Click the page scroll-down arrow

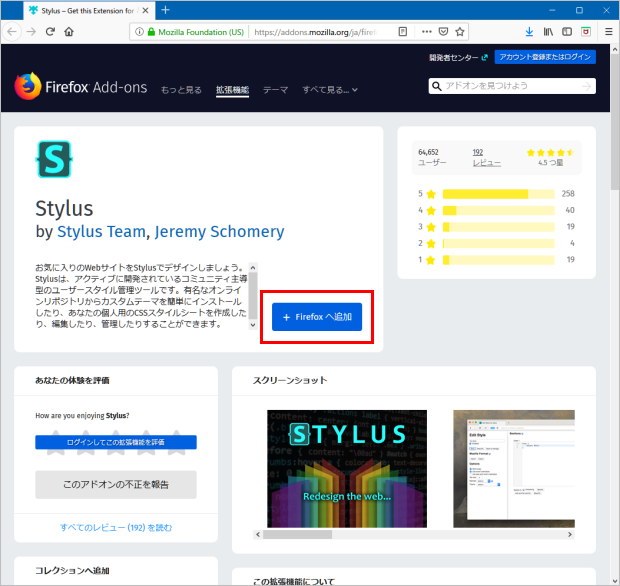tap(615, 581)
